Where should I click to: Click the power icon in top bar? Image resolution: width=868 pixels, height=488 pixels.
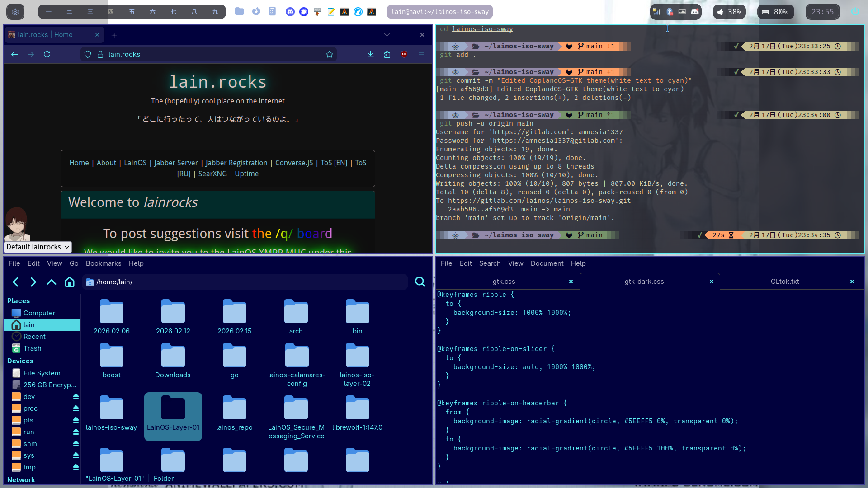point(855,12)
